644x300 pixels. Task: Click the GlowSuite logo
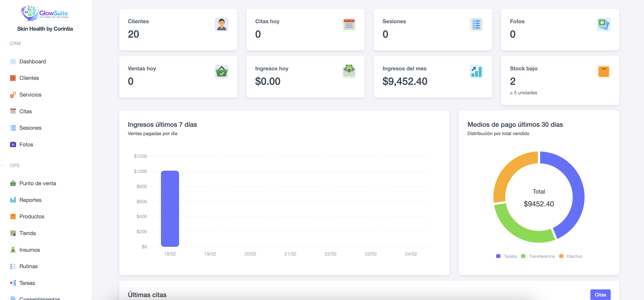(x=45, y=12)
